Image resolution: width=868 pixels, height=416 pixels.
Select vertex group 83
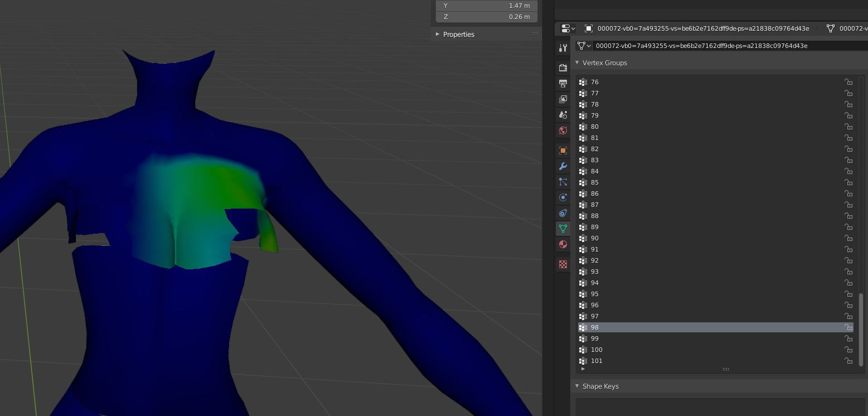(715, 160)
